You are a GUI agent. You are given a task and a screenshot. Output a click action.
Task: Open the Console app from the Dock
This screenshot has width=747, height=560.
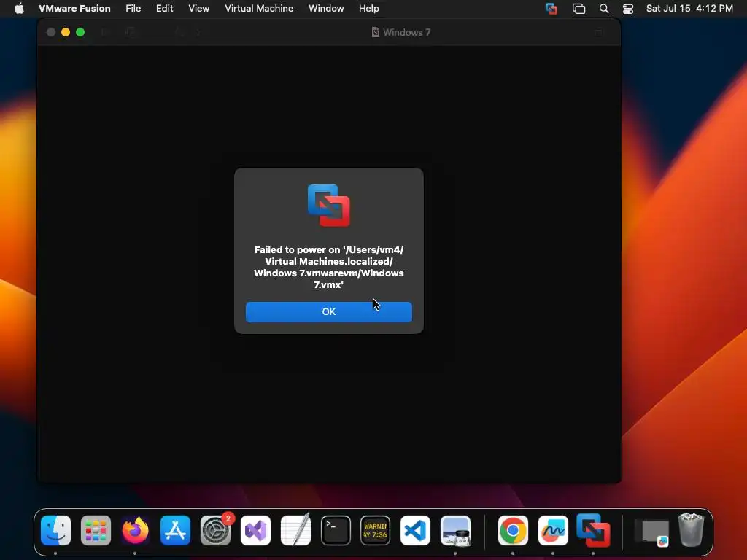376,531
